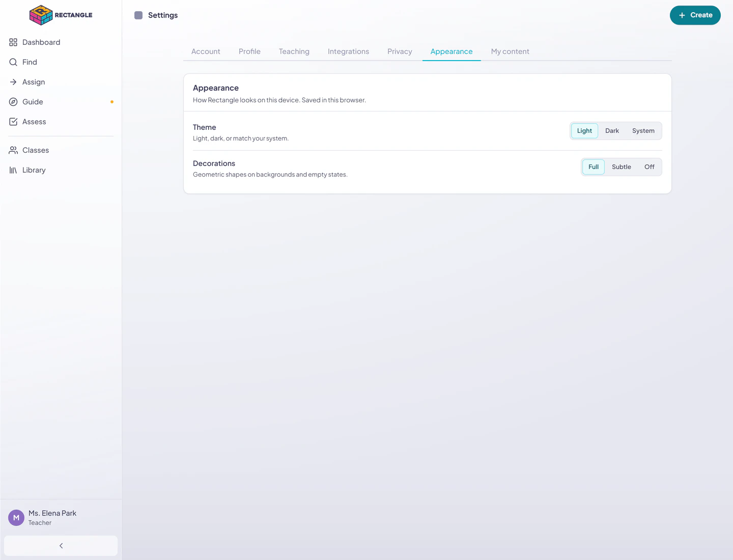Set theme to System
Image resolution: width=733 pixels, height=560 pixels.
(643, 131)
